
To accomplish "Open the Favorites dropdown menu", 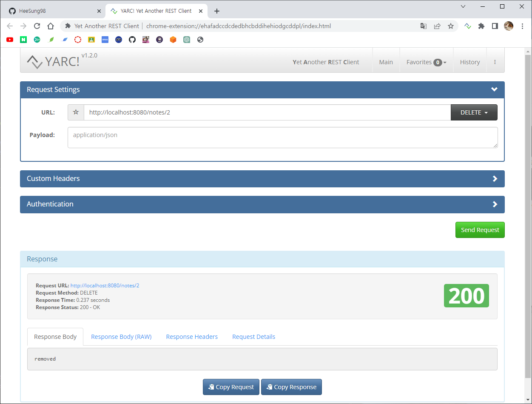I will point(426,62).
